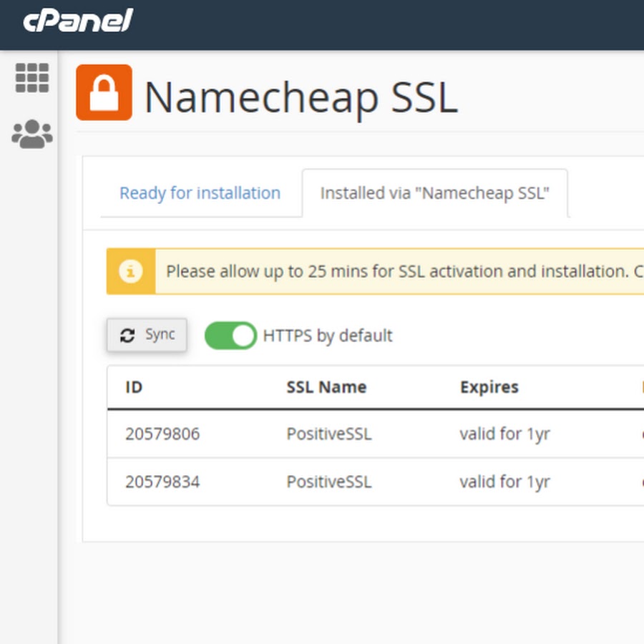The image size is (644, 644).
Task: Disable the HTTPS by default toggle
Action: point(230,336)
